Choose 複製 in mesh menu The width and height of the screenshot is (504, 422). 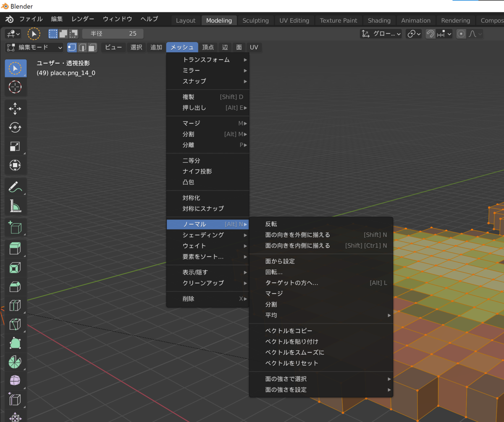point(208,97)
